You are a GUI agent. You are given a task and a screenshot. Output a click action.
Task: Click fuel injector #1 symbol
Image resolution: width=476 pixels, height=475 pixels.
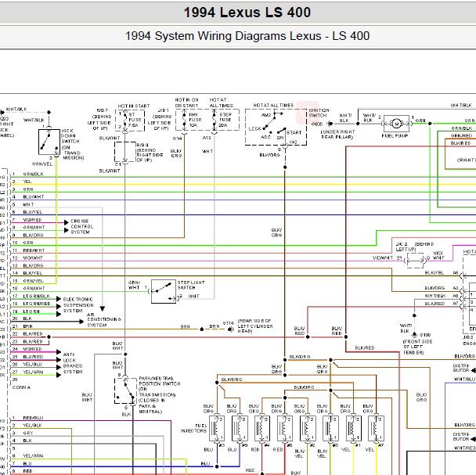pyautogui.click(x=354, y=429)
